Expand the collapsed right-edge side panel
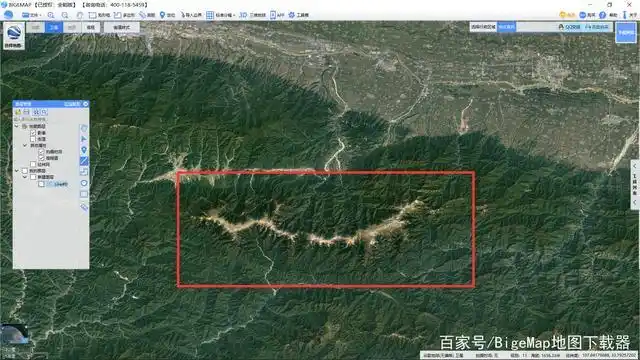Screen dimensions: 640x360 [x=635, y=184]
